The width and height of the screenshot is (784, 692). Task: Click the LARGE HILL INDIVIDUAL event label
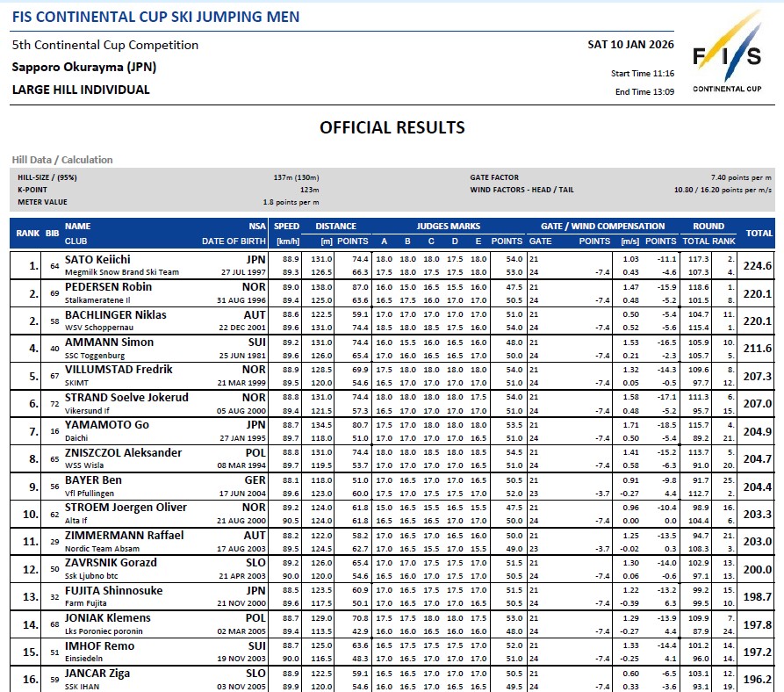(x=81, y=90)
